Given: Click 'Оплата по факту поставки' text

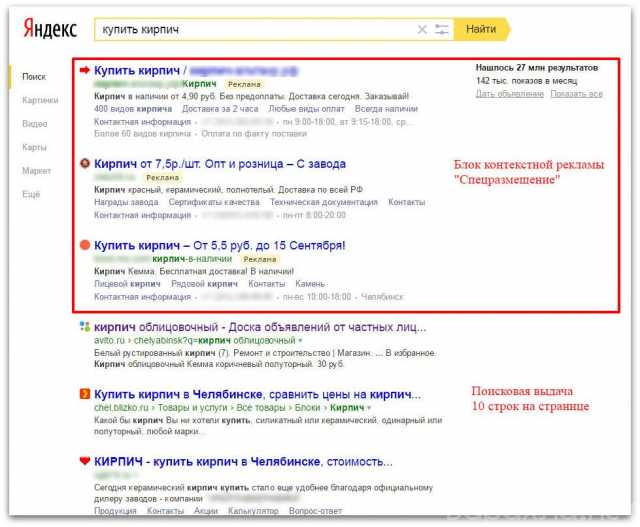Looking at the screenshot, I should (254, 134).
